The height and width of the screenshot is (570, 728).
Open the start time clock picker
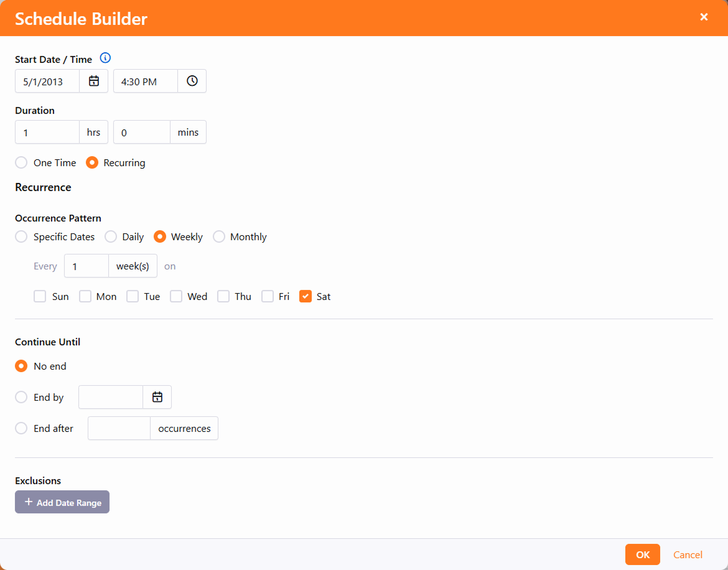192,81
